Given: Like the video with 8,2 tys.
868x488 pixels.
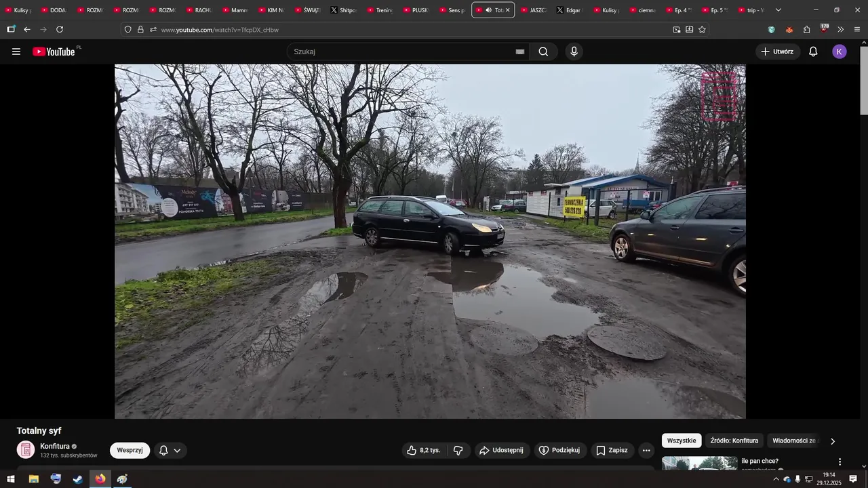Looking at the screenshot, I should tap(425, 450).
